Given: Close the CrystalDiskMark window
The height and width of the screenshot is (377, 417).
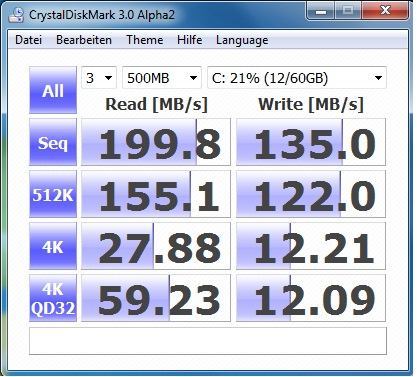Looking at the screenshot, I should pos(385,11).
